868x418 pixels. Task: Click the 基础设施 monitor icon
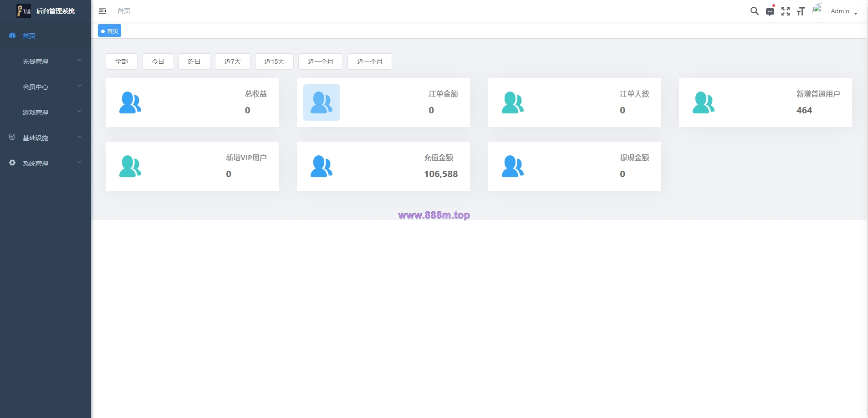click(12, 137)
